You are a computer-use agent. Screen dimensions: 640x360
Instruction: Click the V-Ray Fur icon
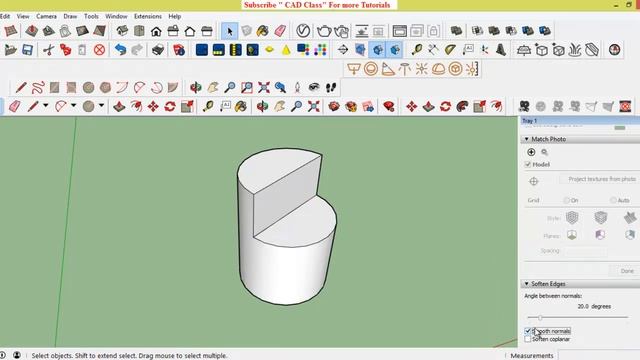point(575,50)
